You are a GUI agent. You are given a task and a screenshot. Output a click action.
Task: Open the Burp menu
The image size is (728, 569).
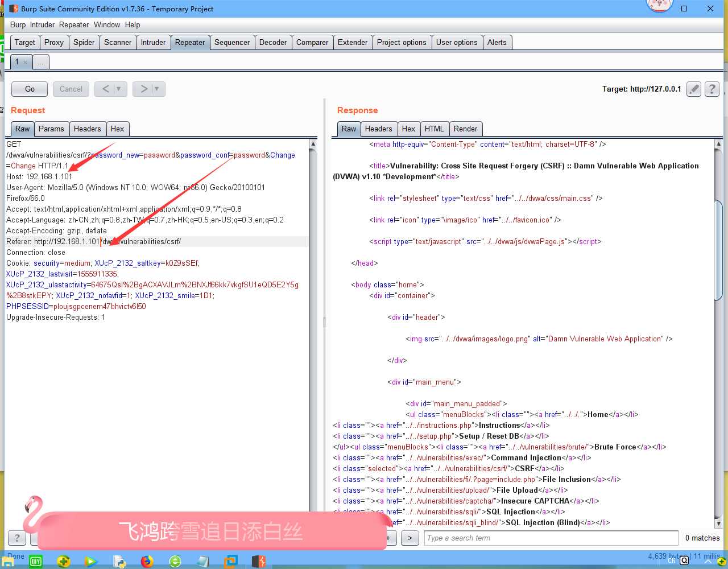pyautogui.click(x=18, y=24)
